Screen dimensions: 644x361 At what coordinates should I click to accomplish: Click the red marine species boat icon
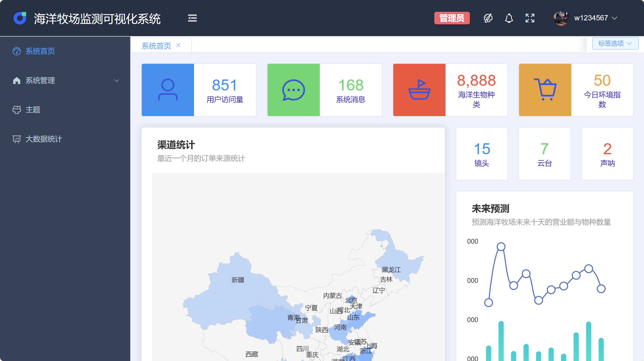coord(419,90)
